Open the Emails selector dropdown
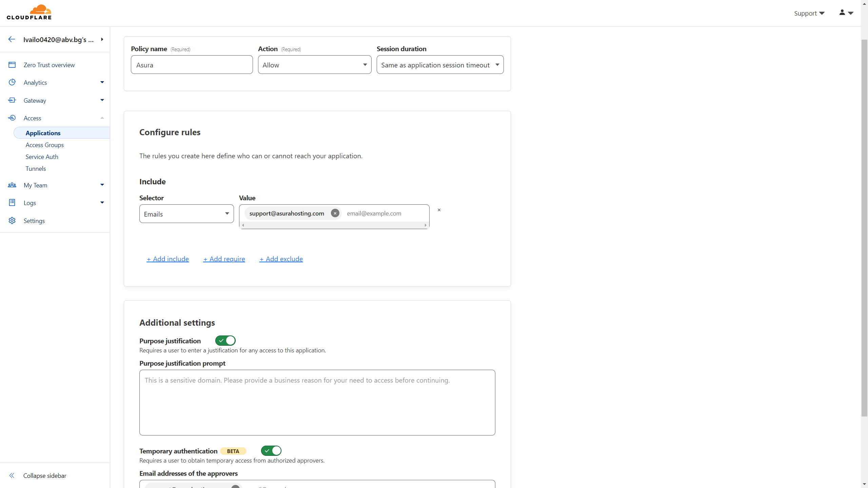 tap(186, 214)
